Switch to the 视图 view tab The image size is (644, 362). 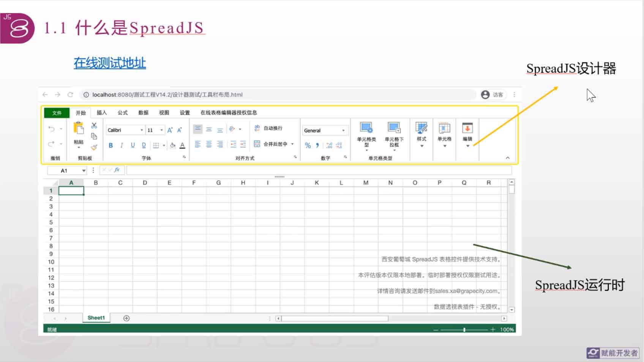click(164, 113)
